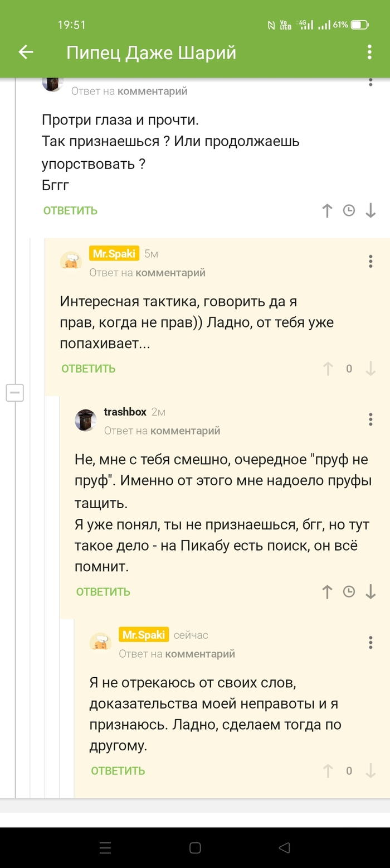390x868 pixels.
Task: Tap the Android home navigation button
Action: pos(195,848)
